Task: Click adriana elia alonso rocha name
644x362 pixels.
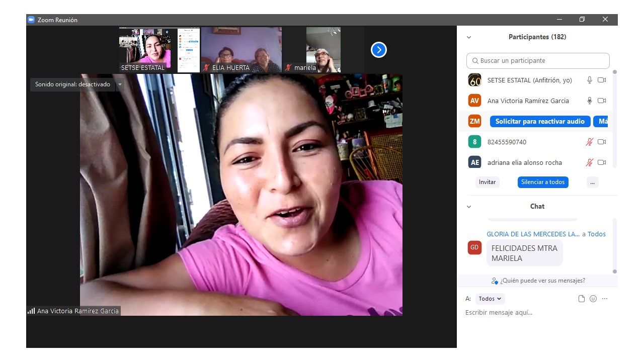Action: 525,162
